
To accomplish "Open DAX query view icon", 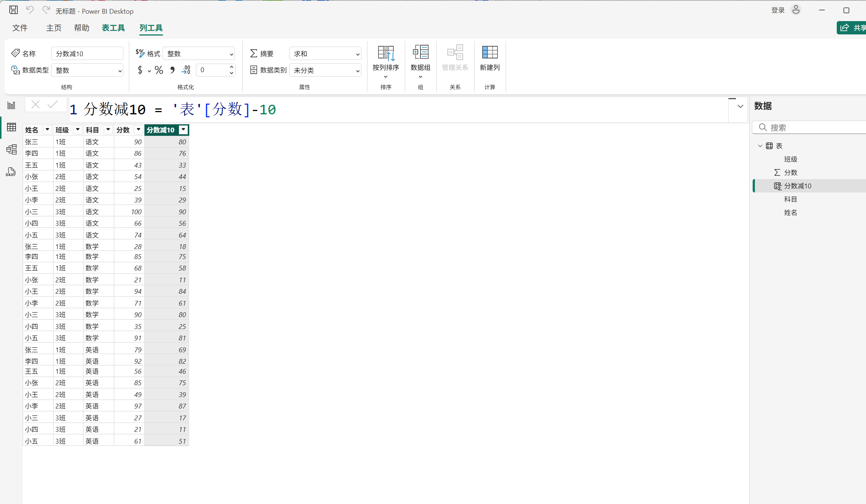I will 11,172.
